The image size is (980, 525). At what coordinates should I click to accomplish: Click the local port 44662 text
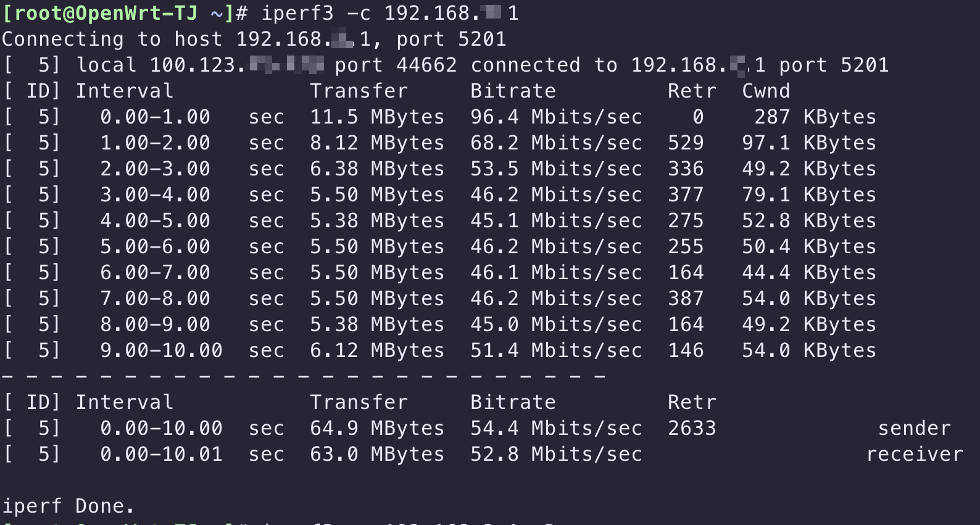(396, 65)
